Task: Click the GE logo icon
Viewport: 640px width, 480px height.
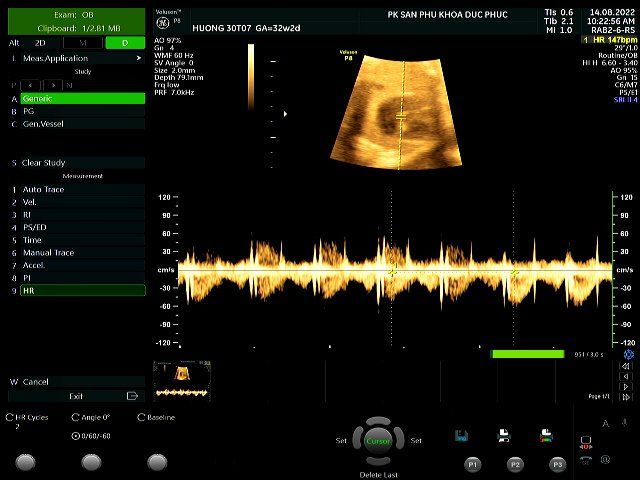Action: (x=162, y=23)
